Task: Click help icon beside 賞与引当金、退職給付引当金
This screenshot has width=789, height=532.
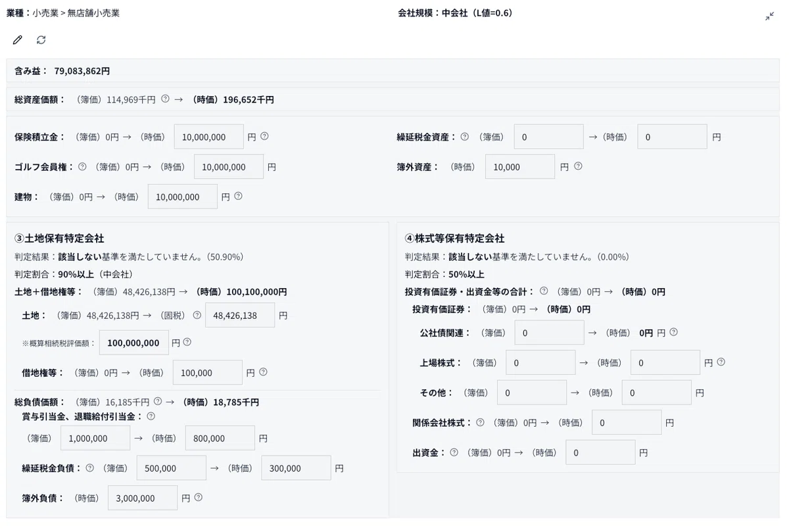Action: 151,416
